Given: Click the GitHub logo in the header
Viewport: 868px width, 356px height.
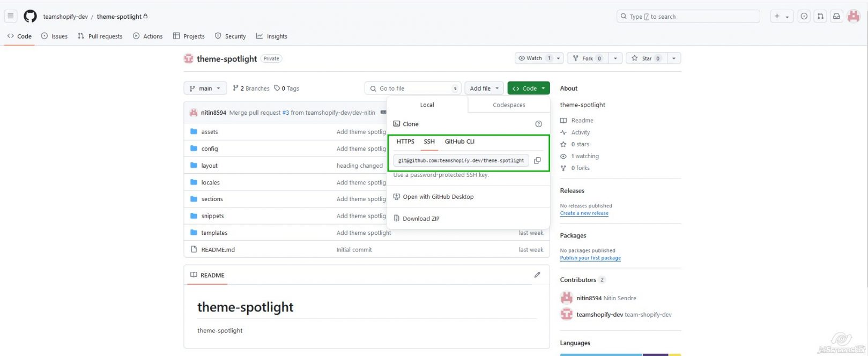Looking at the screenshot, I should (x=31, y=17).
